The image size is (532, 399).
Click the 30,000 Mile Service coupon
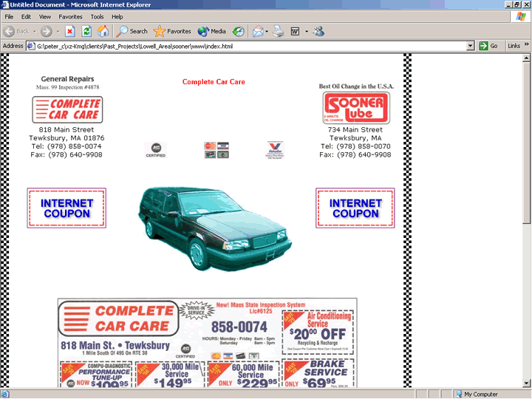(171, 374)
